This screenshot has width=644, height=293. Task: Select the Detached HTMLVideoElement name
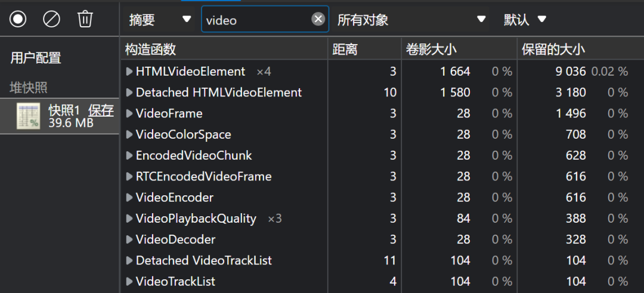pyautogui.click(x=219, y=92)
